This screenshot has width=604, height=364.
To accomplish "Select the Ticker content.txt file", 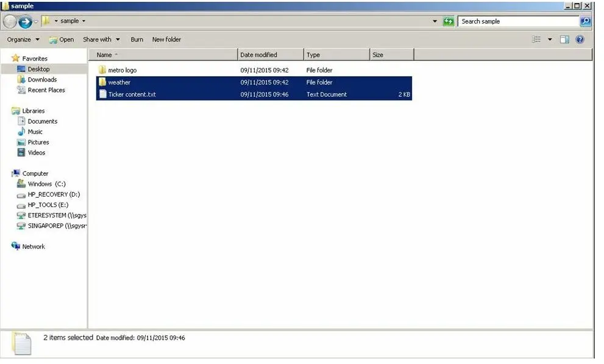I will pyautogui.click(x=132, y=94).
